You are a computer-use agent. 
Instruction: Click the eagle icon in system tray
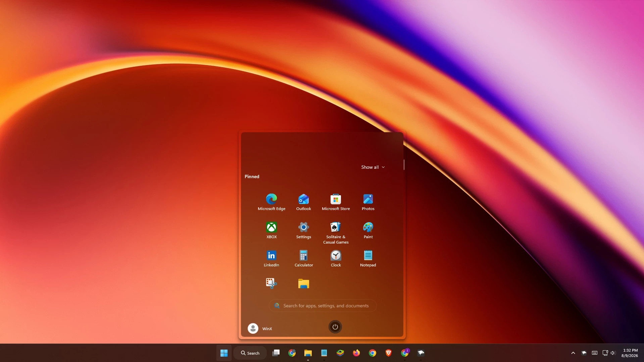point(584,353)
